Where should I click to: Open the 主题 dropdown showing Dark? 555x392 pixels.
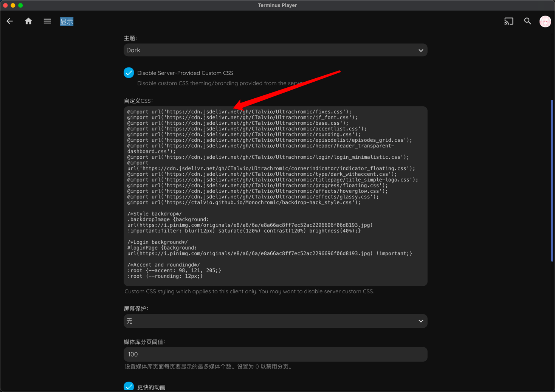click(x=275, y=50)
